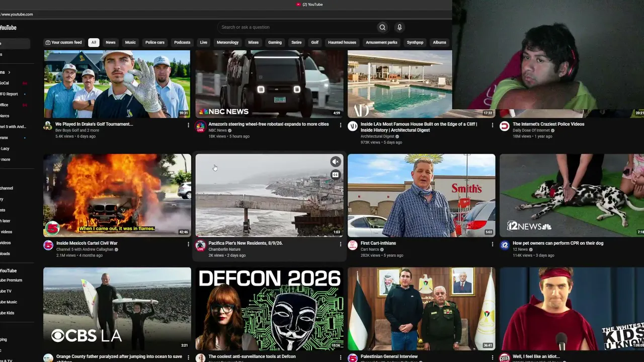This screenshot has height=362, width=644.
Task: Select the Podcasts chip
Action: click(182, 42)
